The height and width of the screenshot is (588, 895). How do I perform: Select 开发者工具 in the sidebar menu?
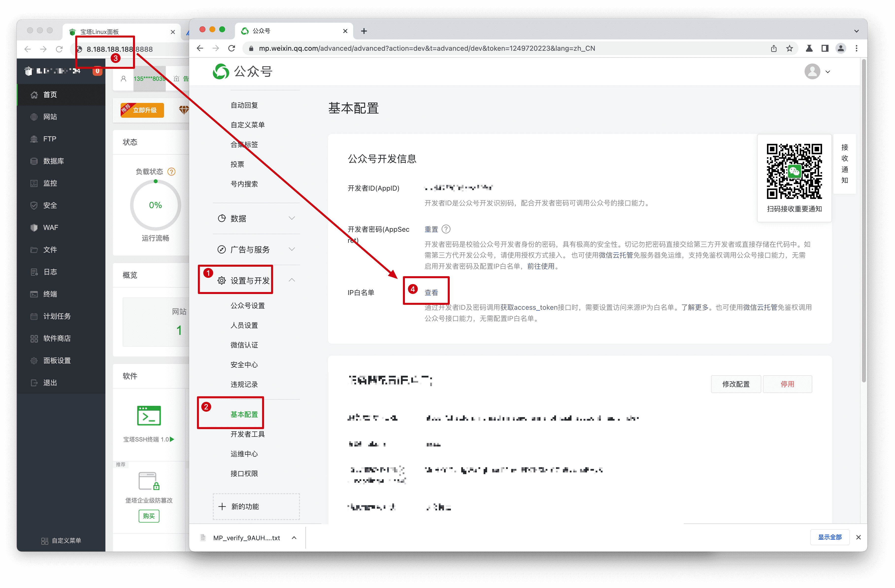coord(248,434)
